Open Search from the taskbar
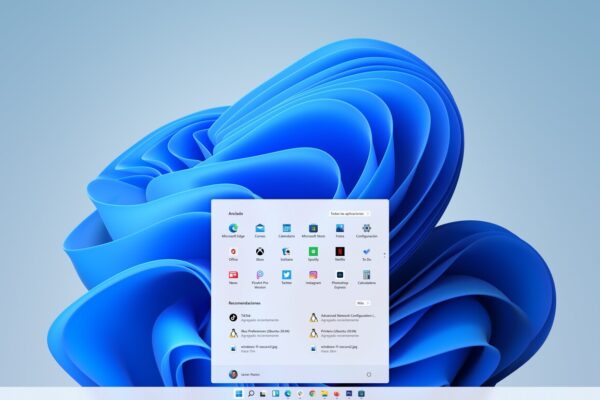Image resolution: width=600 pixels, height=400 pixels. click(x=251, y=393)
